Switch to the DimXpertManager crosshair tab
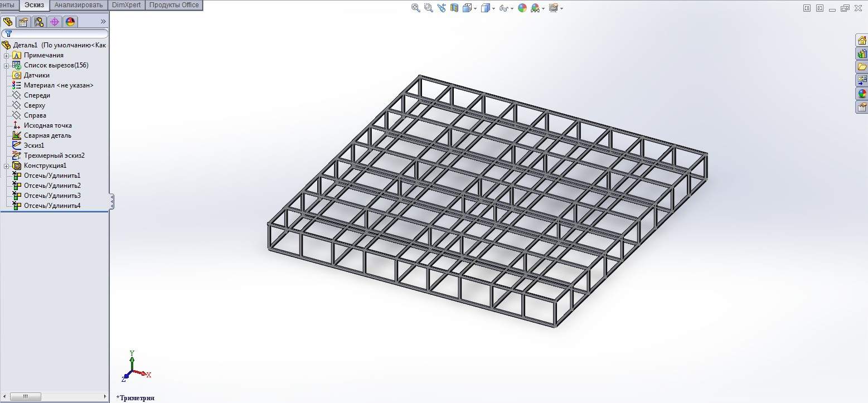868x403 pixels. tap(54, 22)
